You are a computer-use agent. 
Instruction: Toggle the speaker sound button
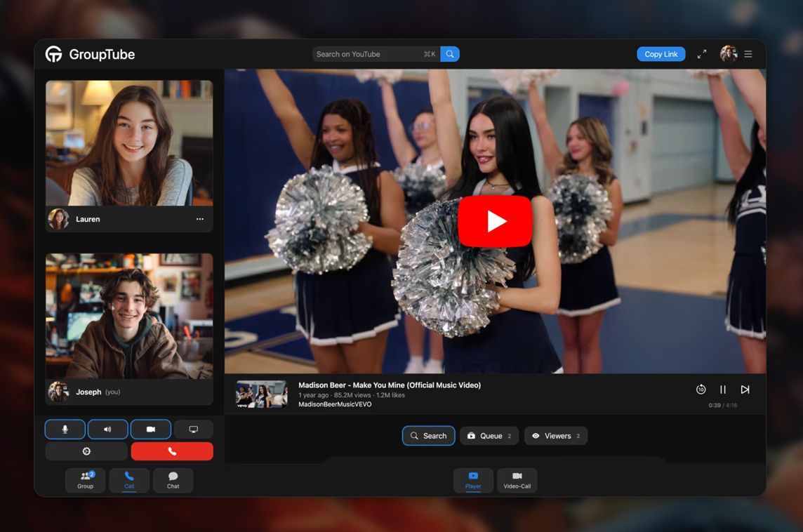coord(107,429)
